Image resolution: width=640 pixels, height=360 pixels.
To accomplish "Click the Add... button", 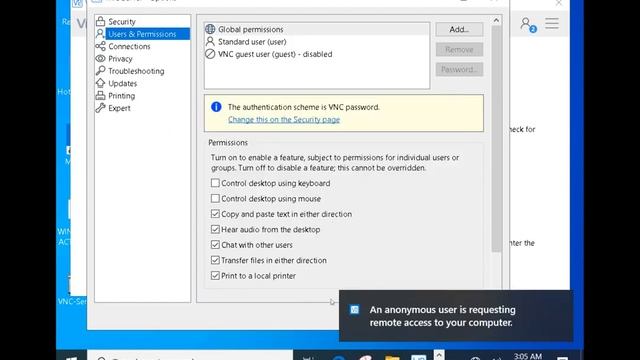I will (459, 29).
